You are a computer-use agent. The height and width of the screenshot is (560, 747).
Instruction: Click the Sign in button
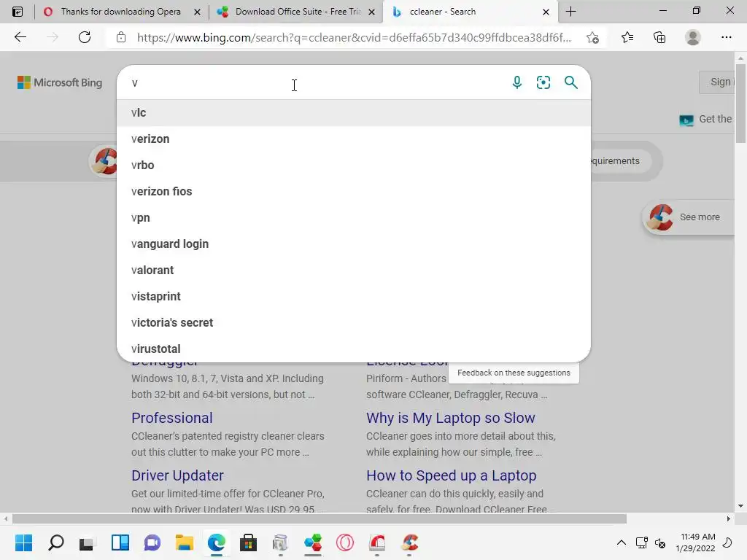click(717, 82)
